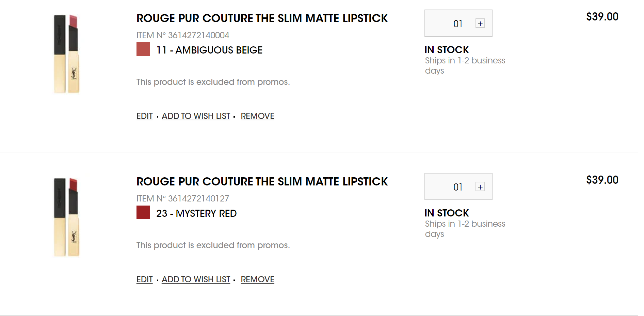Remove the Ambiguous Beige lipstick from cart
This screenshot has width=644, height=316.
(x=257, y=116)
